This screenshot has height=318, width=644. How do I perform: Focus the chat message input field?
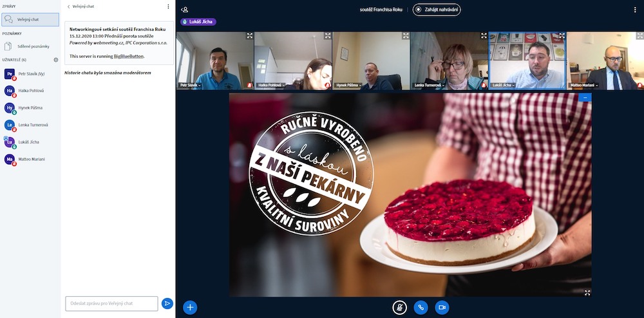pyautogui.click(x=111, y=304)
